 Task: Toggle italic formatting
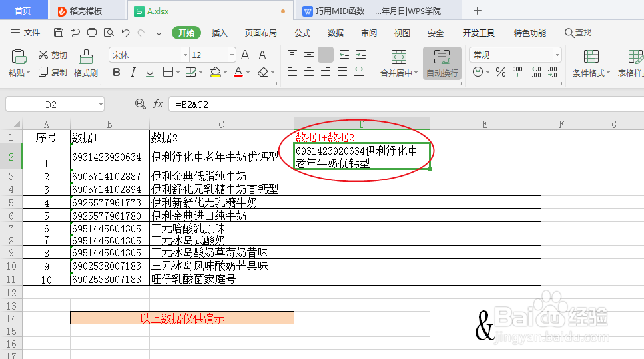(x=133, y=73)
